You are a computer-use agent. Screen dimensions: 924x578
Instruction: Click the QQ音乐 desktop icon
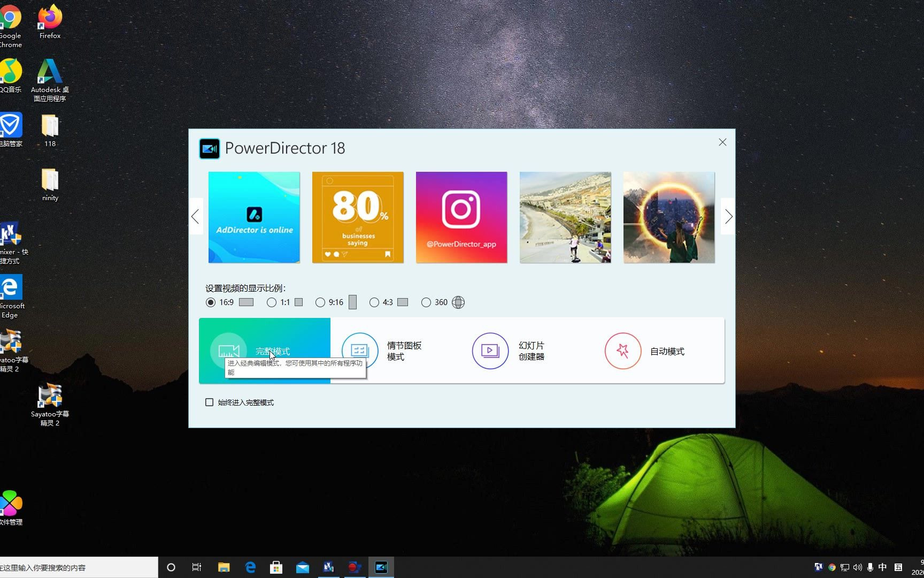(10, 75)
